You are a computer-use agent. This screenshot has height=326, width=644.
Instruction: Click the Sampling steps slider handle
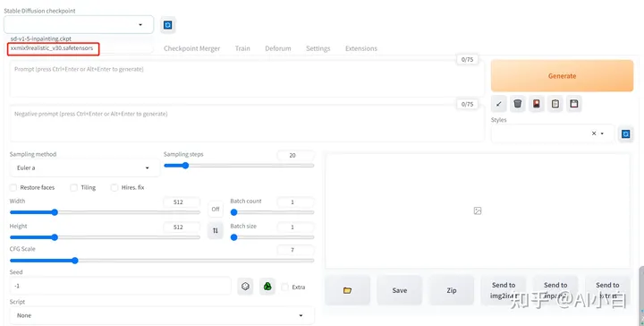185,166
